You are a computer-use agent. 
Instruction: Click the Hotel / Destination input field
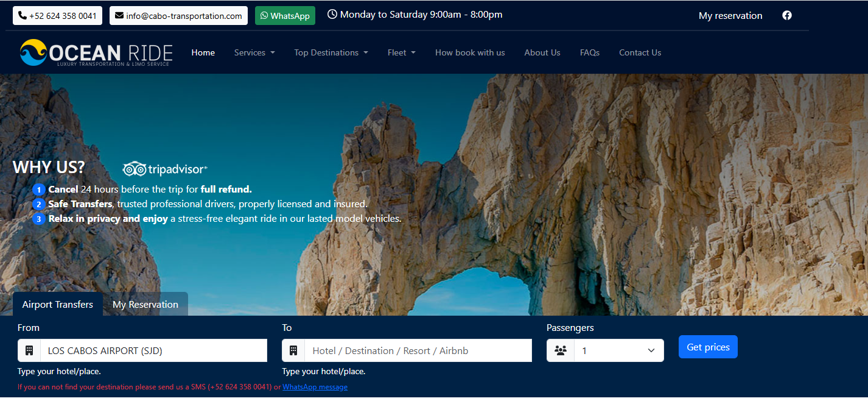click(x=418, y=351)
